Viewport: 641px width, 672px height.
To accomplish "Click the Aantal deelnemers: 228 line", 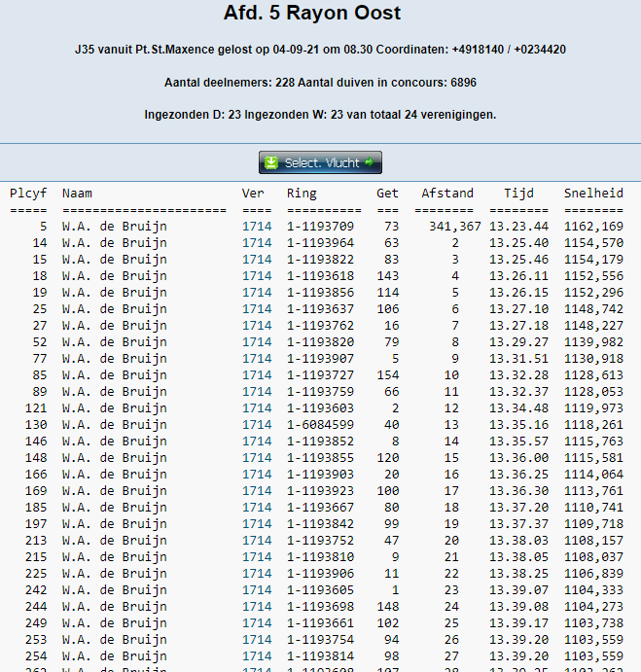I will [320, 83].
